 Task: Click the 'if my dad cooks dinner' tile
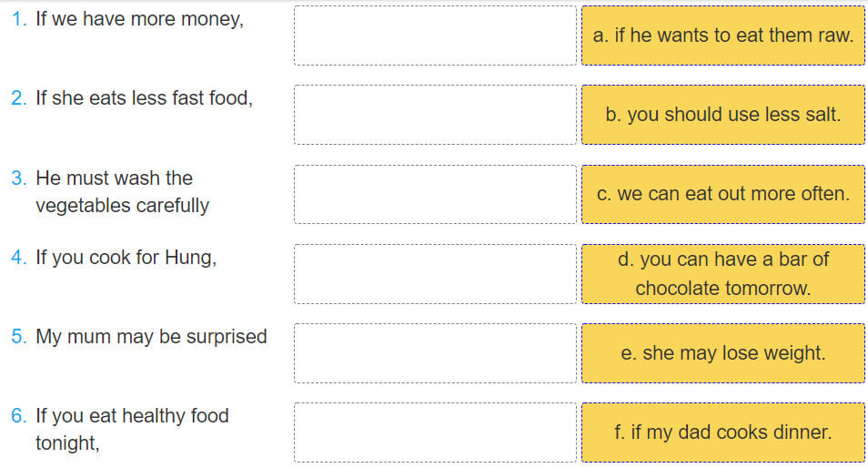pyautogui.click(x=722, y=432)
